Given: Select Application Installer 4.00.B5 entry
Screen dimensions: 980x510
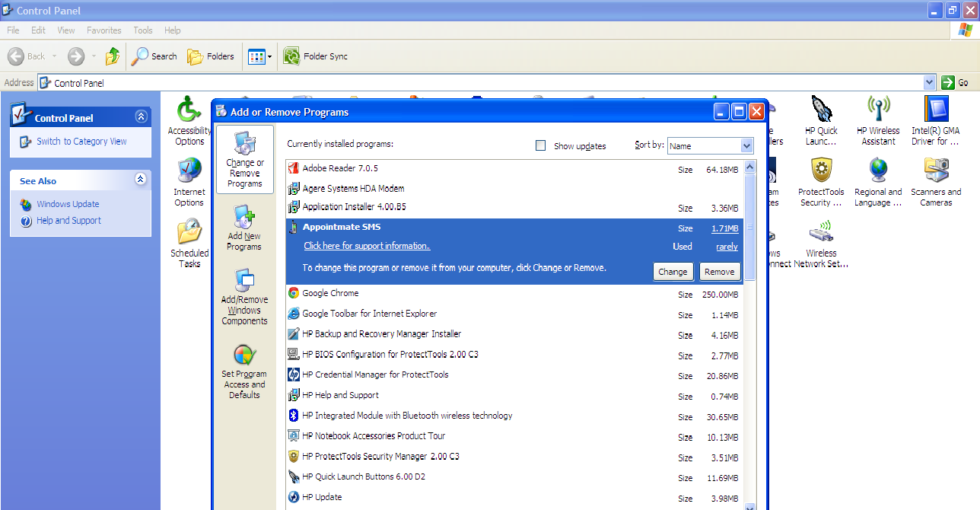Looking at the screenshot, I should pos(514,208).
